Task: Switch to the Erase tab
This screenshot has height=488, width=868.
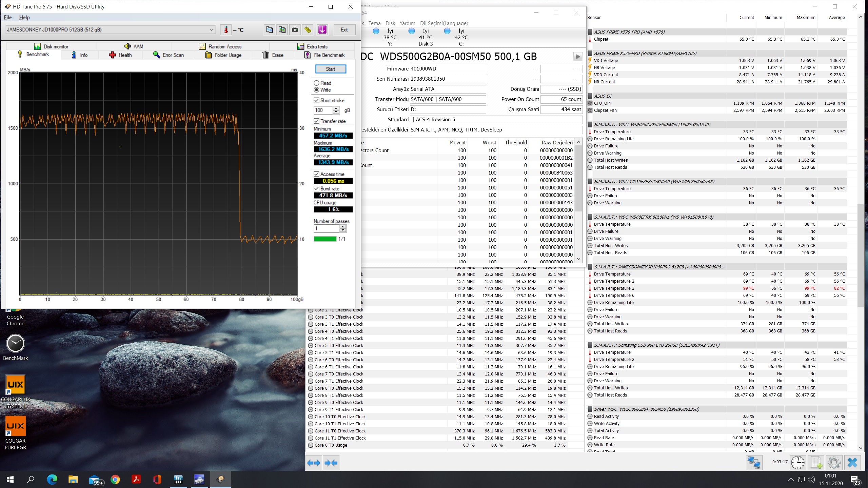Action: pos(273,55)
